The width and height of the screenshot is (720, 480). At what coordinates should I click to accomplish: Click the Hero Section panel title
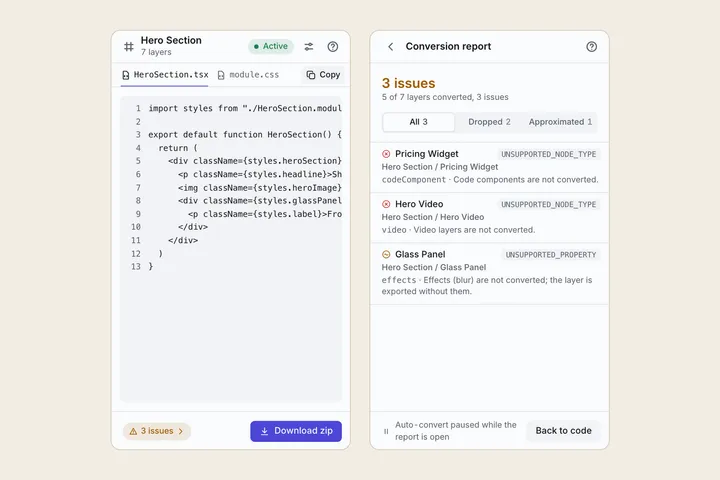171,40
